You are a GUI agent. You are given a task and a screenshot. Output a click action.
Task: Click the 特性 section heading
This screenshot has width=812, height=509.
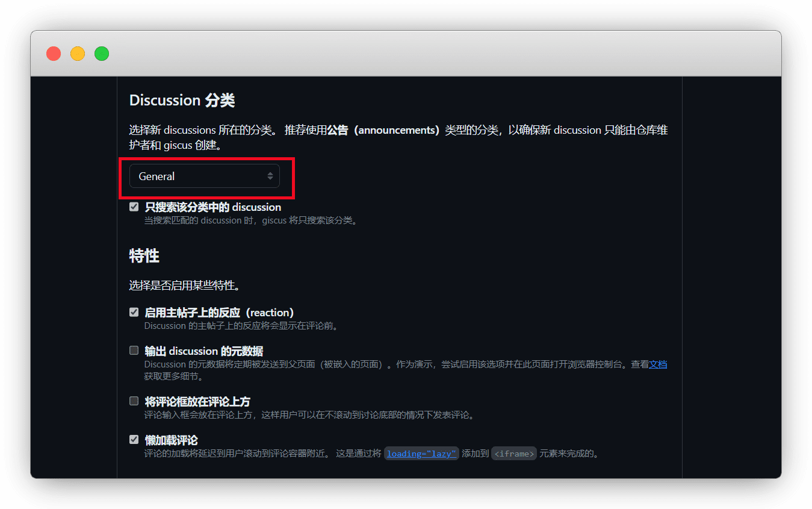pyautogui.click(x=144, y=256)
